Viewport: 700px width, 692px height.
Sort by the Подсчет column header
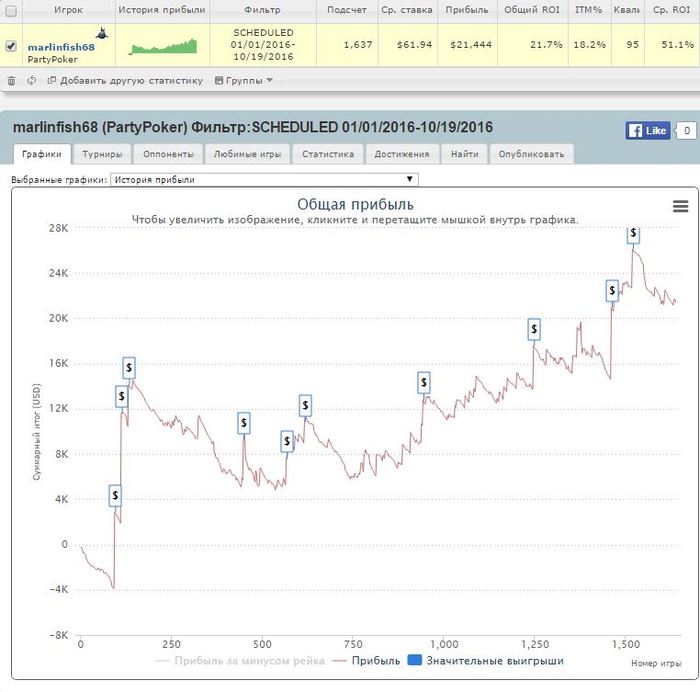tap(346, 10)
